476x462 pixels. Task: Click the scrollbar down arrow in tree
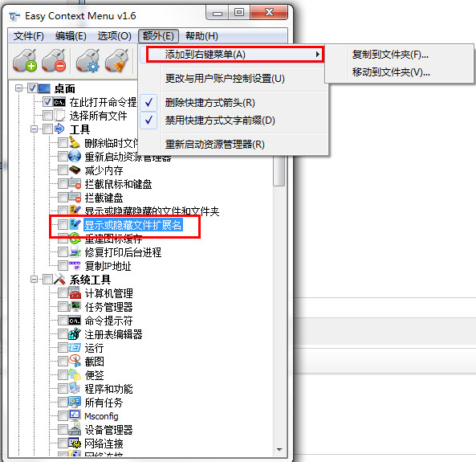coord(279,449)
